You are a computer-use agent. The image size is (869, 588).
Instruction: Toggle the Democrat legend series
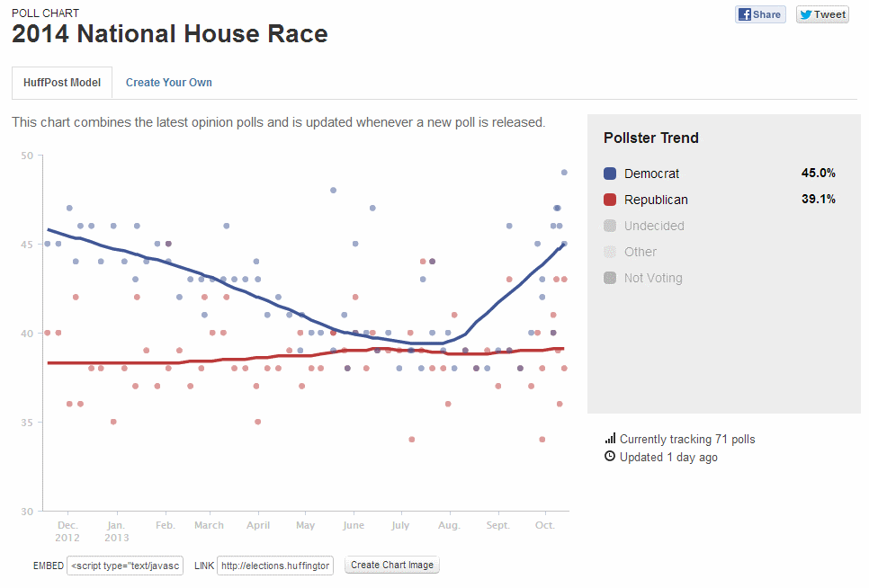pyautogui.click(x=651, y=174)
